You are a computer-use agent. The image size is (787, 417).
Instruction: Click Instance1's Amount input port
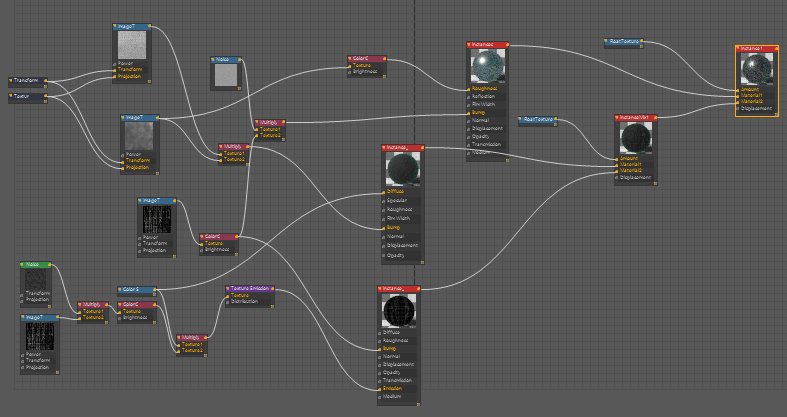738,89
